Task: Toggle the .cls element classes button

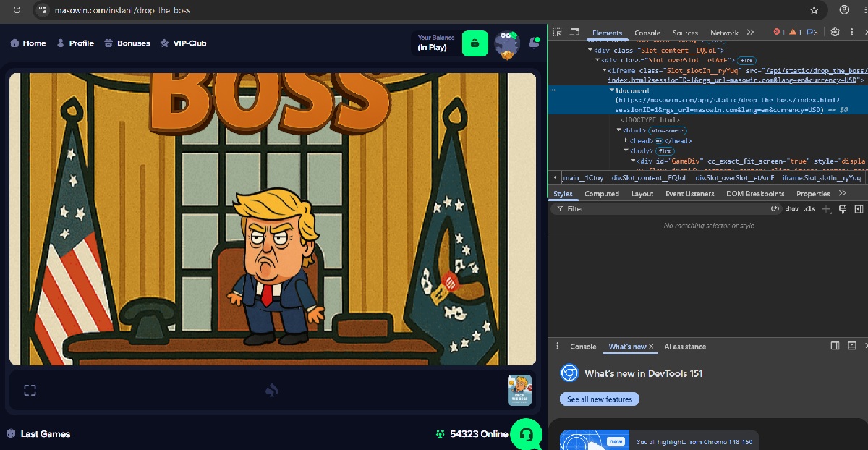Action: click(x=809, y=209)
